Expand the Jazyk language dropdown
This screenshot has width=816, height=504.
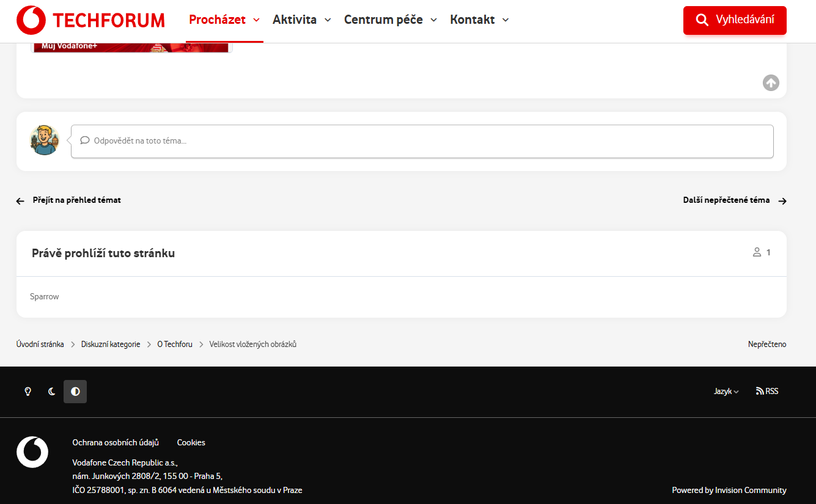[726, 392]
